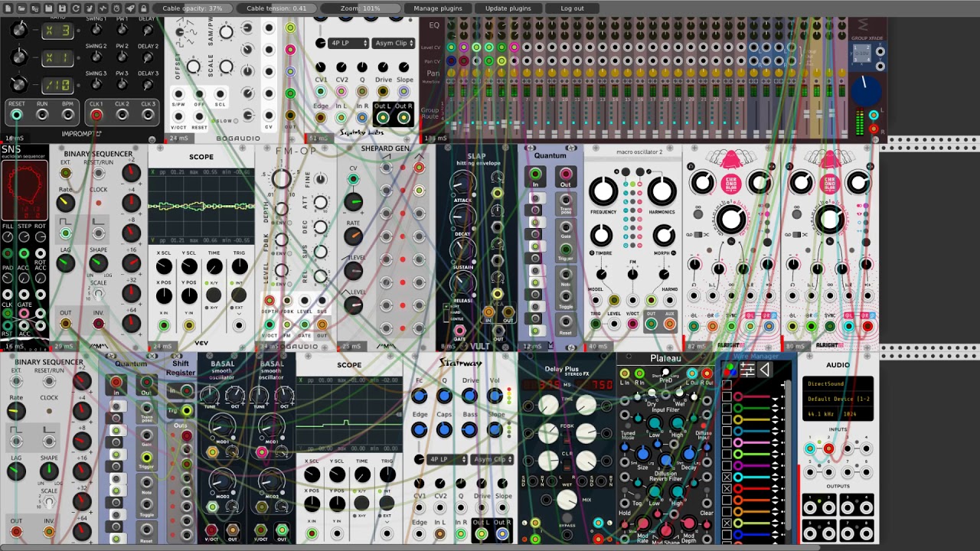Image resolution: width=980 pixels, height=551 pixels.
Task: Click the lock modules padlock icon
Action: coord(143,8)
